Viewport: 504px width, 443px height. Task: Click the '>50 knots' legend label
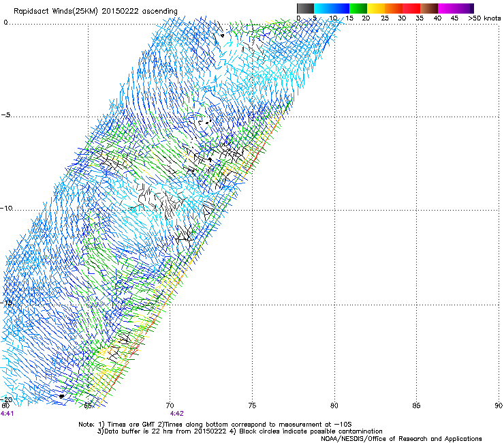pyautogui.click(x=484, y=18)
